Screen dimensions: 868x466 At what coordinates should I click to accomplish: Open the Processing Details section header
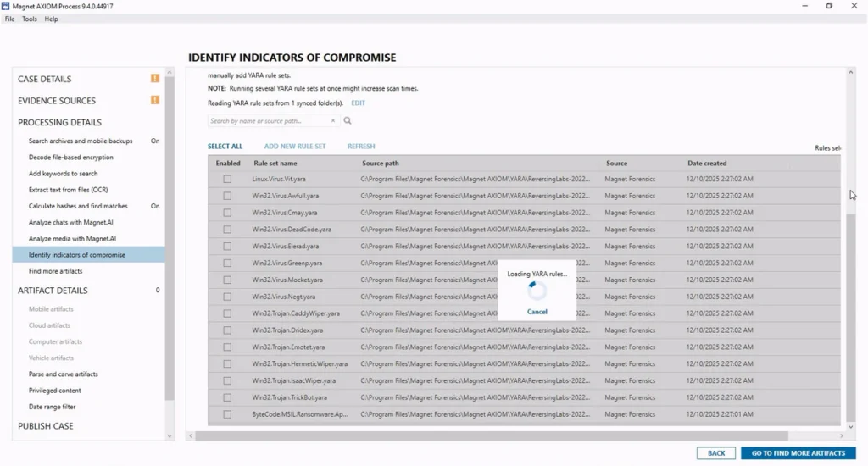[59, 122]
